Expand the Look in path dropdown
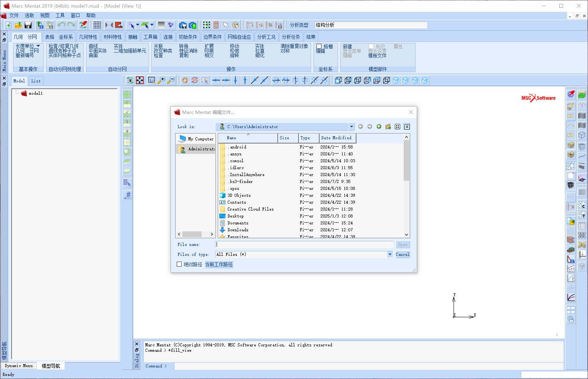 tap(351, 127)
